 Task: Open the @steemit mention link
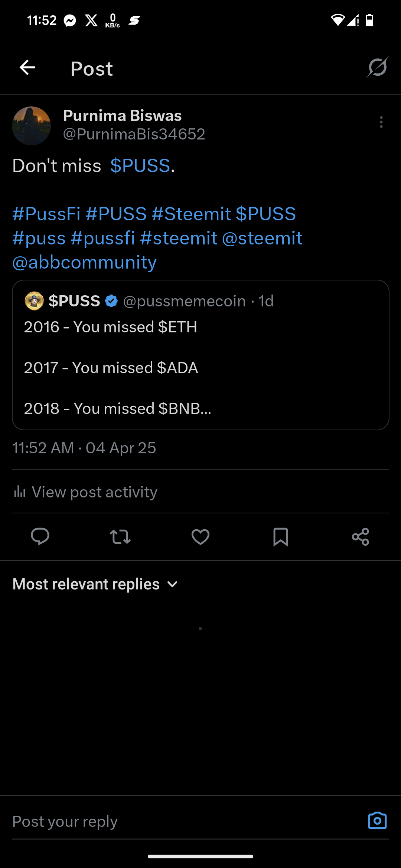tap(262, 238)
